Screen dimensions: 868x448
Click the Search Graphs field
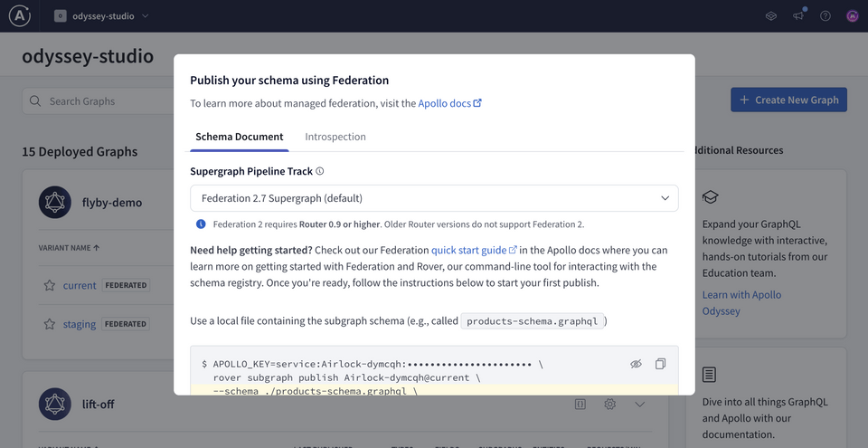tap(99, 101)
